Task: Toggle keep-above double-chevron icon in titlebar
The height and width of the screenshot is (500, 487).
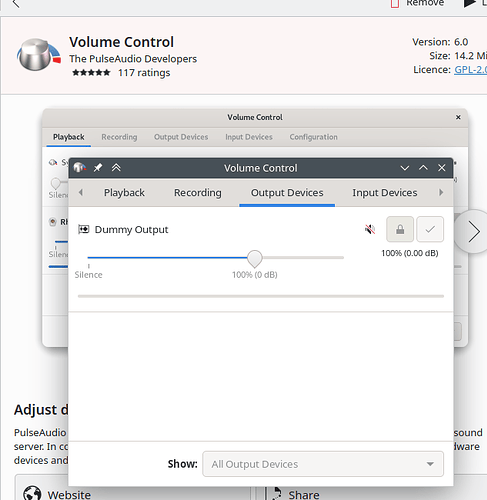Action: pyautogui.click(x=116, y=167)
